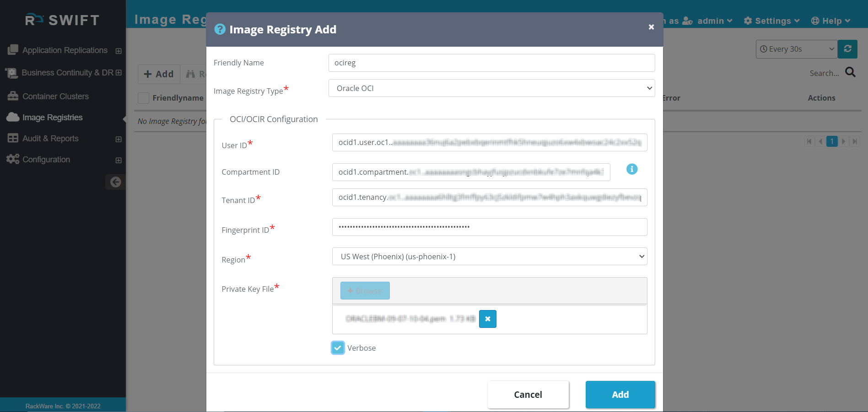Disable the Verbose checkbox

[338, 348]
